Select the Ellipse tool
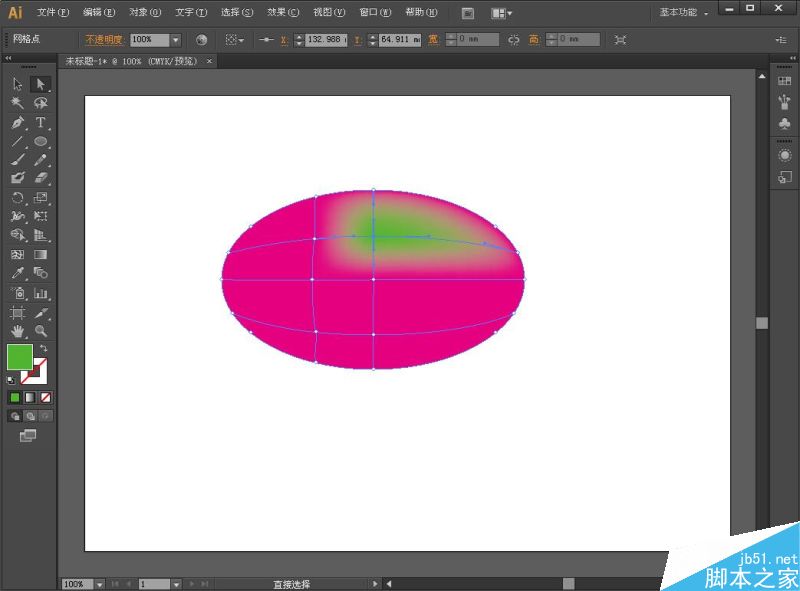Image resolution: width=800 pixels, height=591 pixels. pyautogui.click(x=40, y=141)
